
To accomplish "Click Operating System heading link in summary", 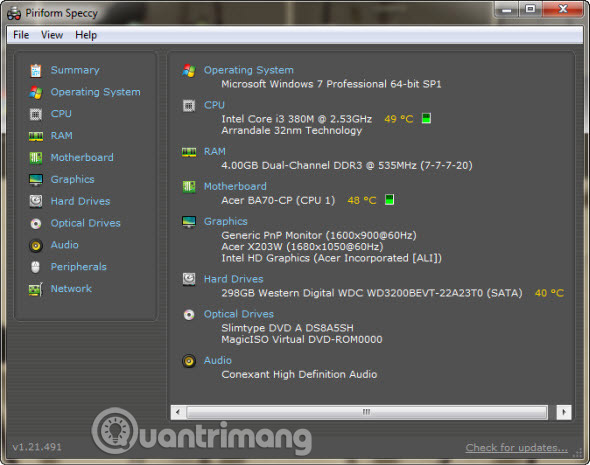I will tap(249, 70).
